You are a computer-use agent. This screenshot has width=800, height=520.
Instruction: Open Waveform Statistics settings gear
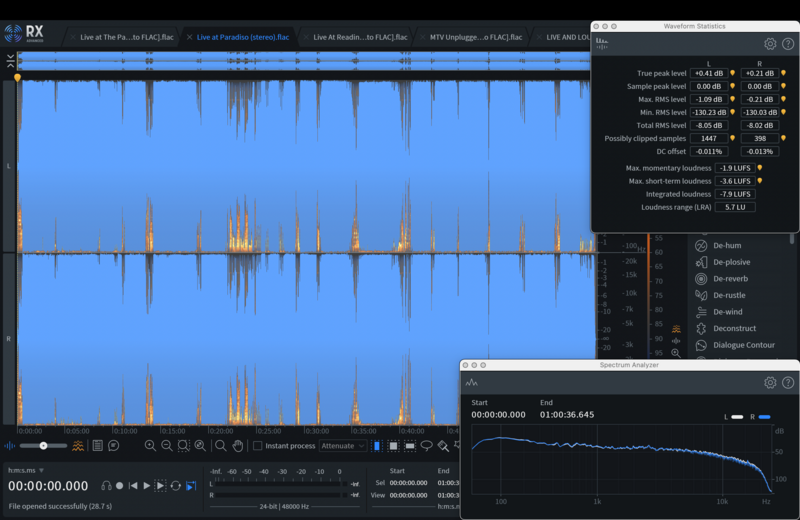point(770,44)
